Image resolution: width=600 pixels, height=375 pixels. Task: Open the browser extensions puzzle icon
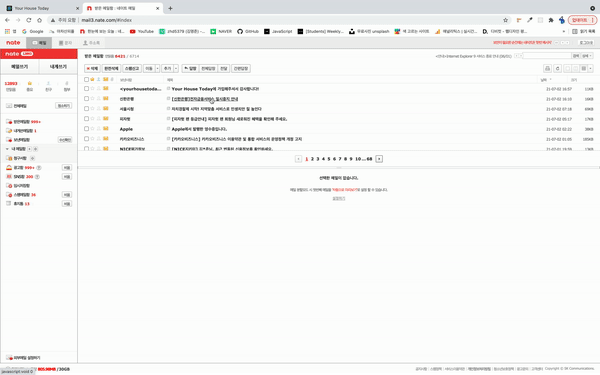click(551, 20)
